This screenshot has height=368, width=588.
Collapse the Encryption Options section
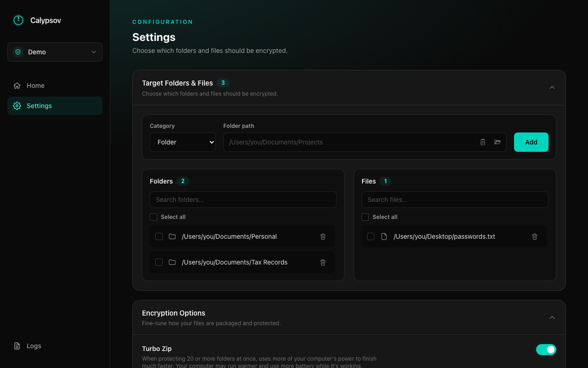click(552, 317)
